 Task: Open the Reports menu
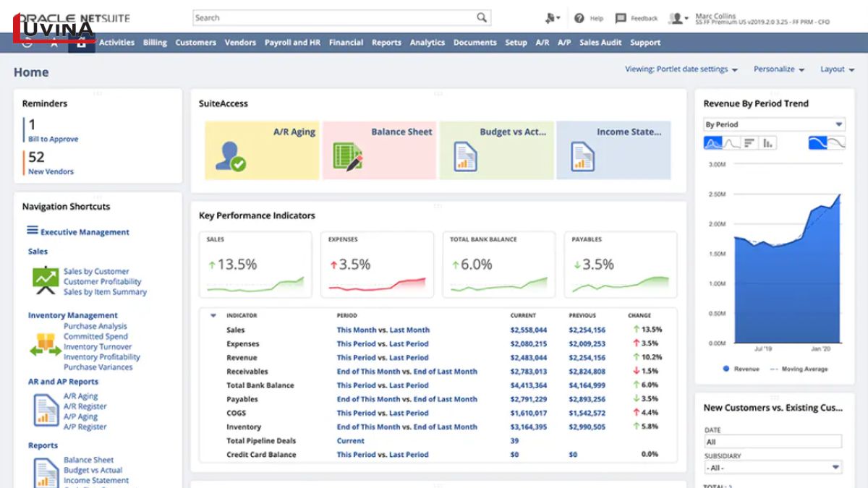(386, 43)
